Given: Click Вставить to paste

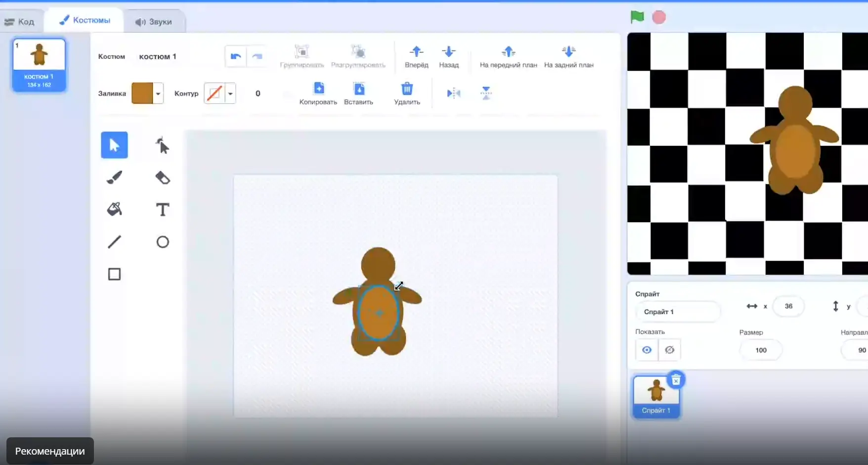Looking at the screenshot, I should [358, 93].
